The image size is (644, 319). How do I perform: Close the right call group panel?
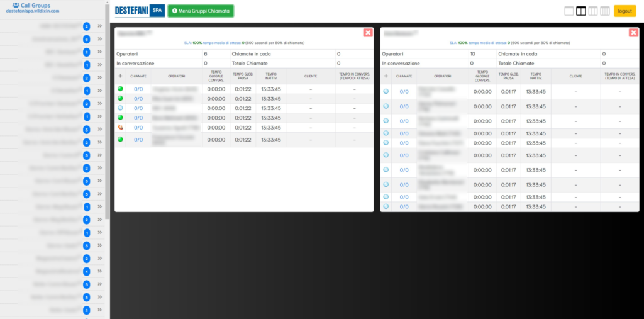point(633,33)
